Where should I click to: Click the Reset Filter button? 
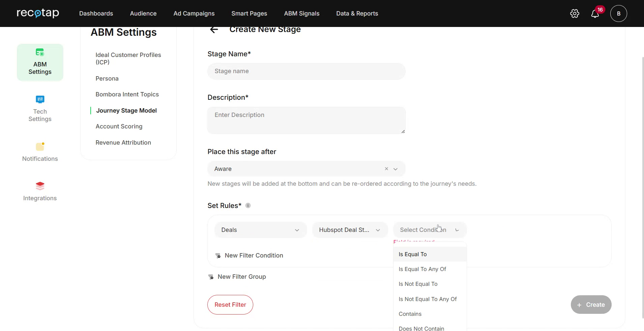[230, 304]
